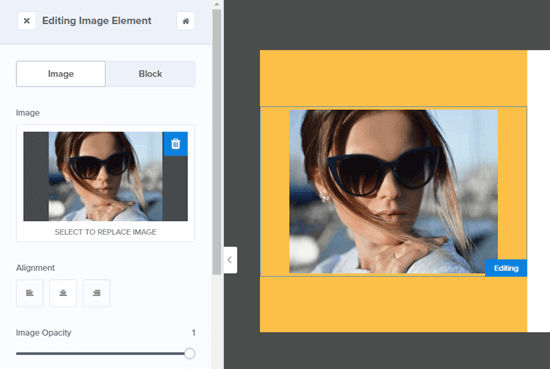The width and height of the screenshot is (550, 369).
Task: Click the home icon button
Action: 186,21
